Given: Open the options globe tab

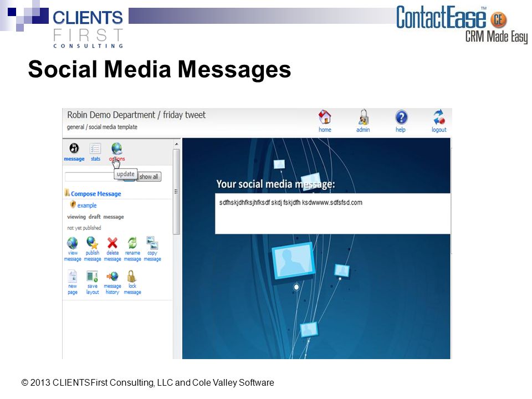Looking at the screenshot, I should click(117, 152).
